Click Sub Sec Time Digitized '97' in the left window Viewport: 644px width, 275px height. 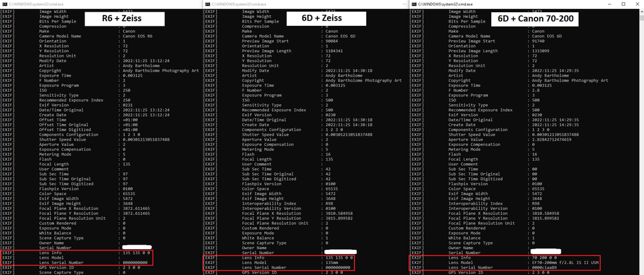coord(125,184)
